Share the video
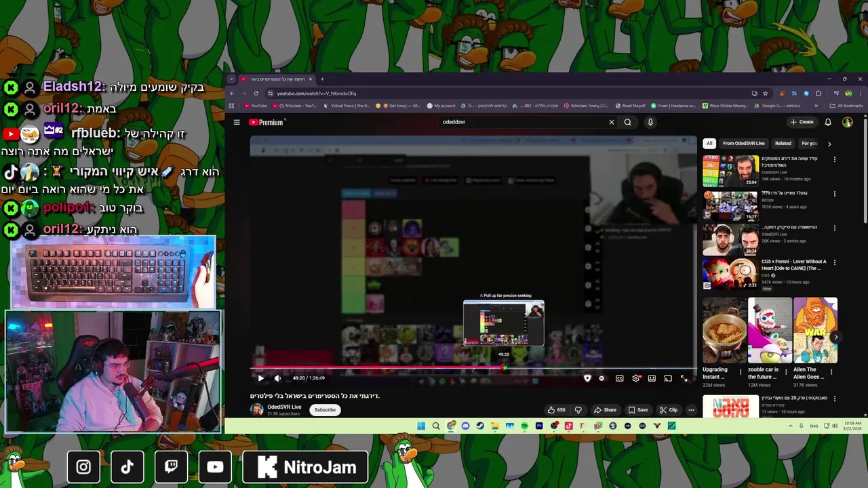Image resolution: width=868 pixels, height=488 pixels. click(x=605, y=410)
